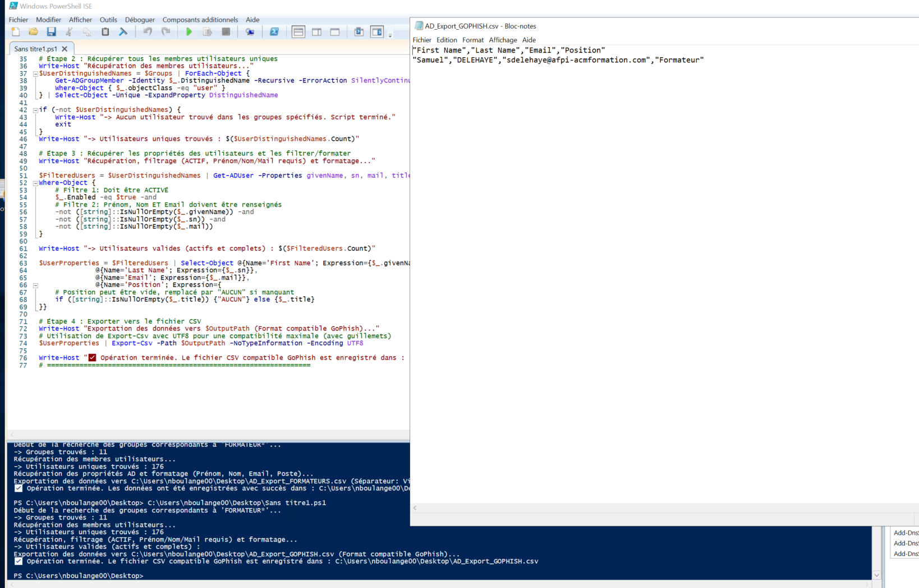The height and width of the screenshot is (588, 919).
Task: Save the script with the floppy icon
Action: [51, 32]
